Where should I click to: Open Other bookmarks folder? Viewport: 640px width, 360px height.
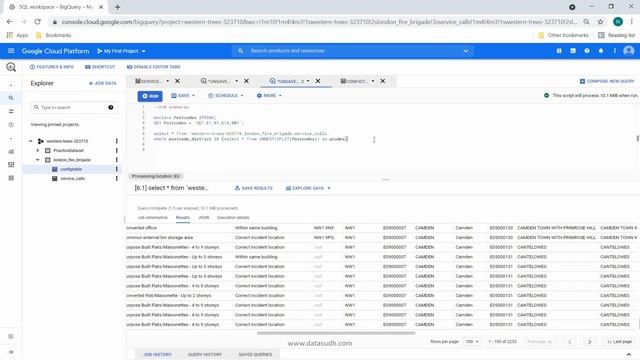pyautogui.click(x=563, y=35)
